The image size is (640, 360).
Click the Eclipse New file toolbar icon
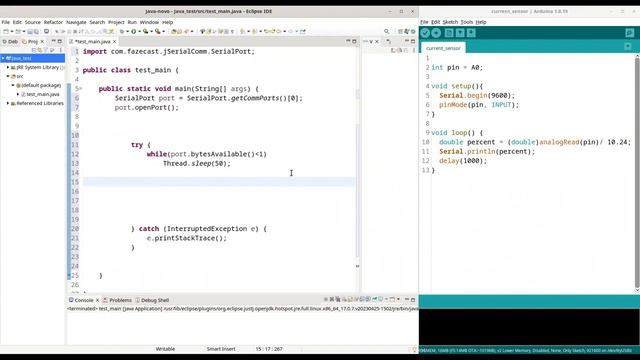coord(6,31)
